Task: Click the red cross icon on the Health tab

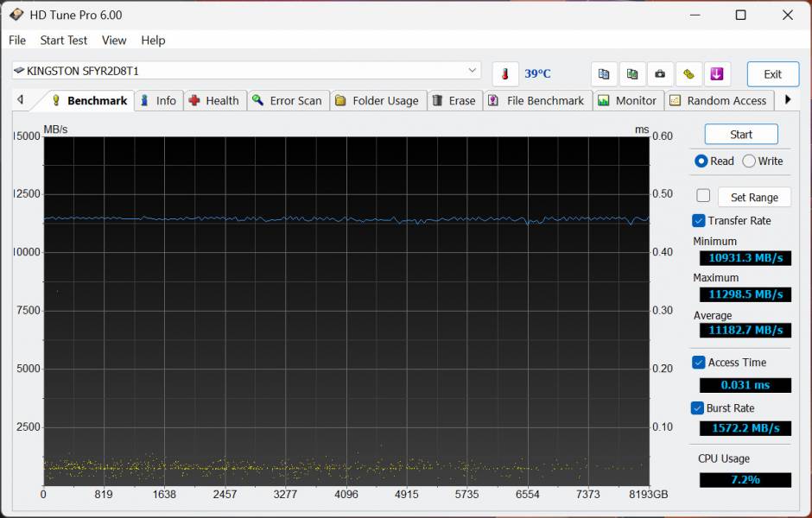Action: coord(197,100)
